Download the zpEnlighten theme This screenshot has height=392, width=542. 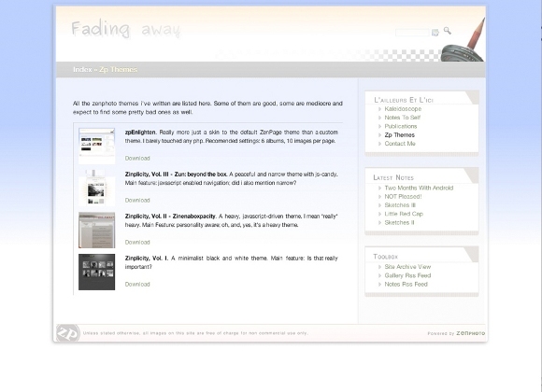[137, 158]
